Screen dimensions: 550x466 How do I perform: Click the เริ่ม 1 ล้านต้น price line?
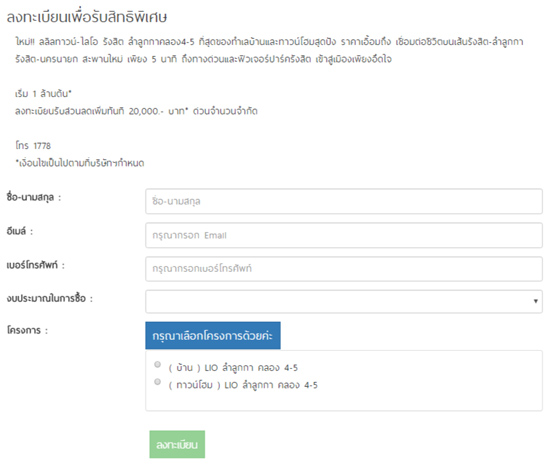(43, 94)
